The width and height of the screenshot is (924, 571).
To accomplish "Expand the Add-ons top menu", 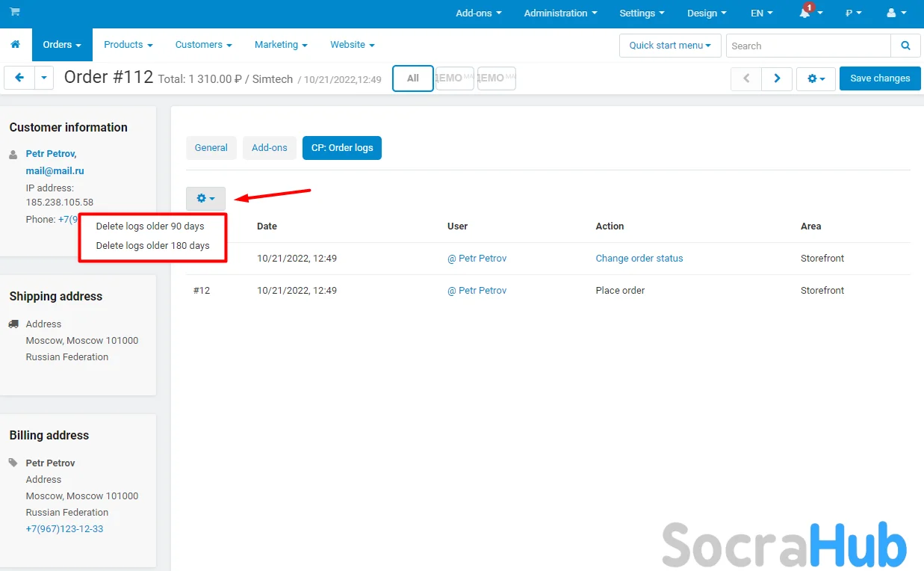I will click(x=478, y=13).
